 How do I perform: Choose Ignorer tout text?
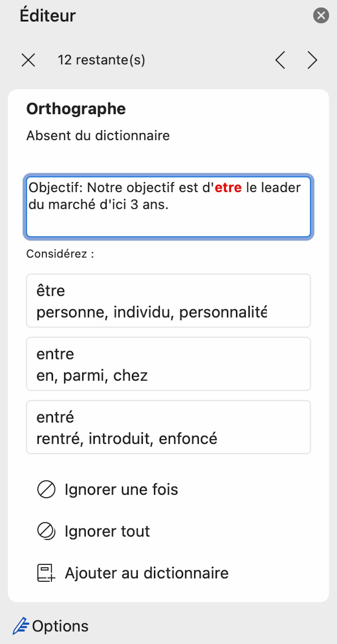pos(107,531)
